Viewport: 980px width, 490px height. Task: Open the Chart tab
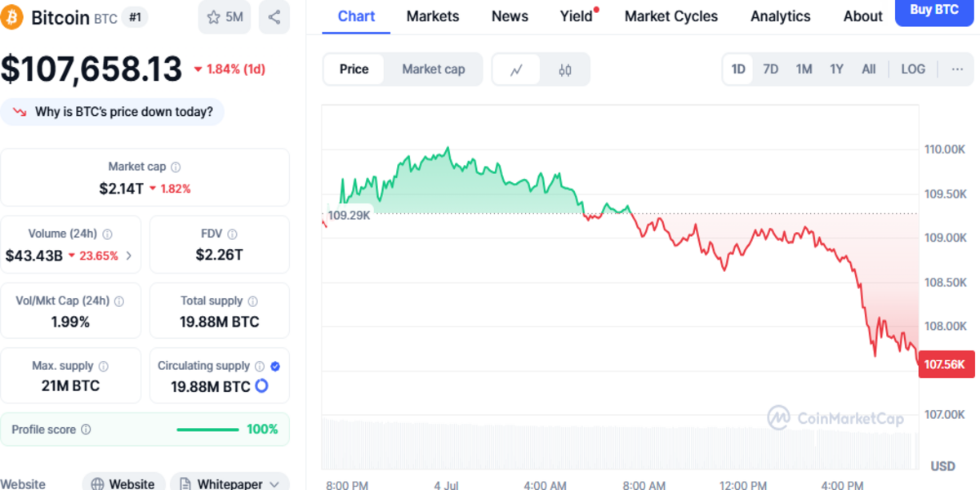[x=357, y=16]
